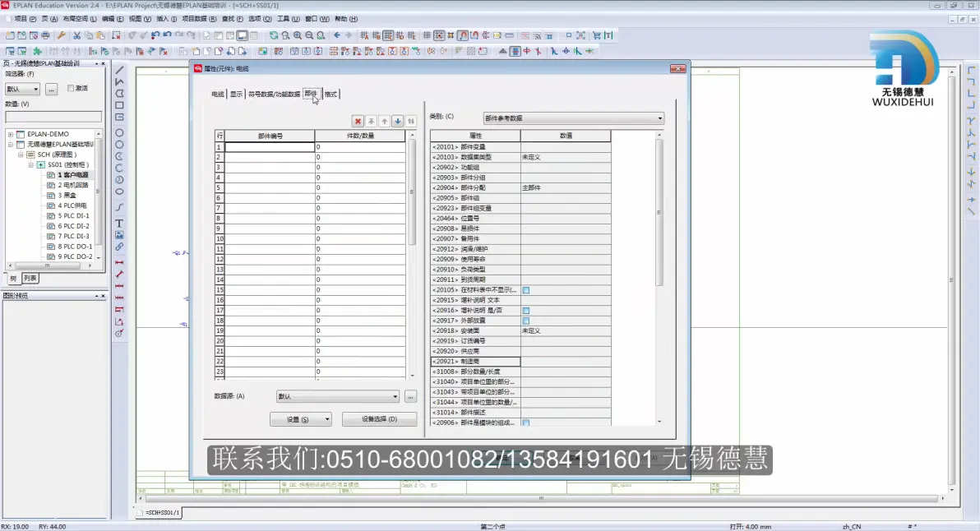The image size is (980, 531).
Task: Click the move-up arrow above the parts table
Action: pos(385,121)
